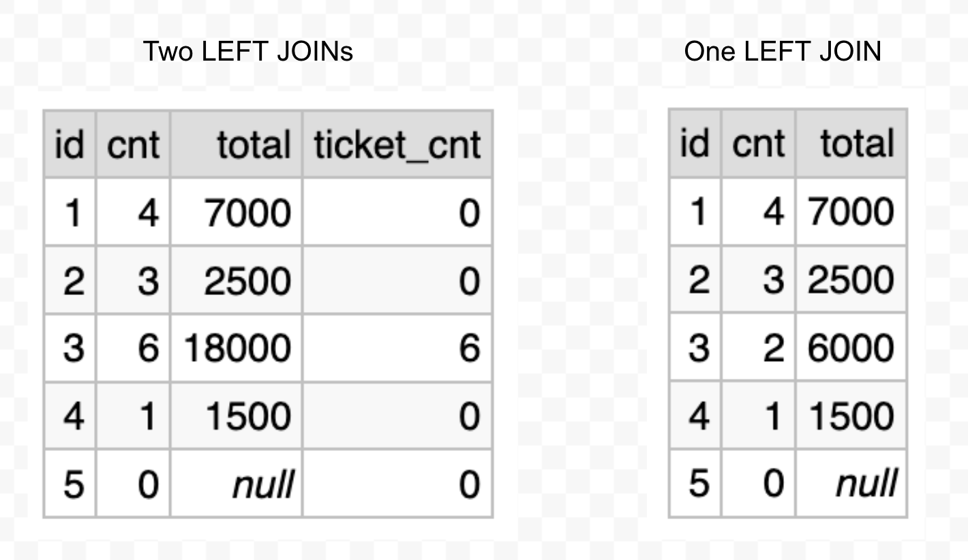Click ticket_cnt value 0 in the first row
The width and height of the screenshot is (968, 560).
point(469,213)
